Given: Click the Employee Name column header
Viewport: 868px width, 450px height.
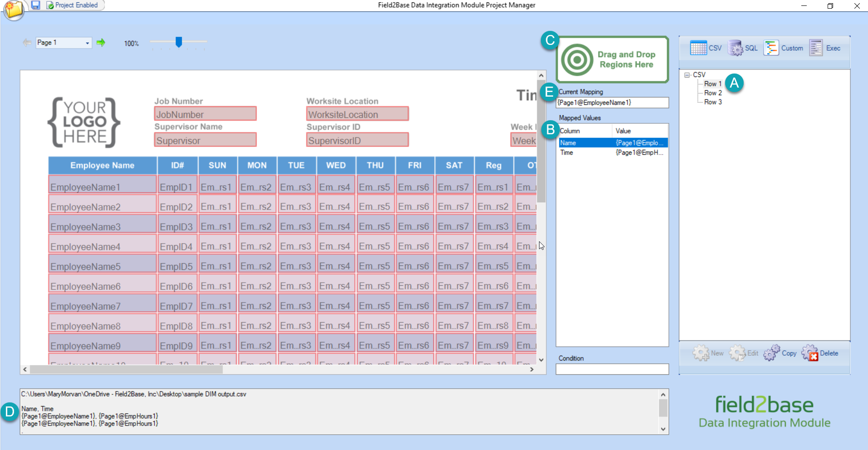Looking at the screenshot, I should click(x=103, y=166).
